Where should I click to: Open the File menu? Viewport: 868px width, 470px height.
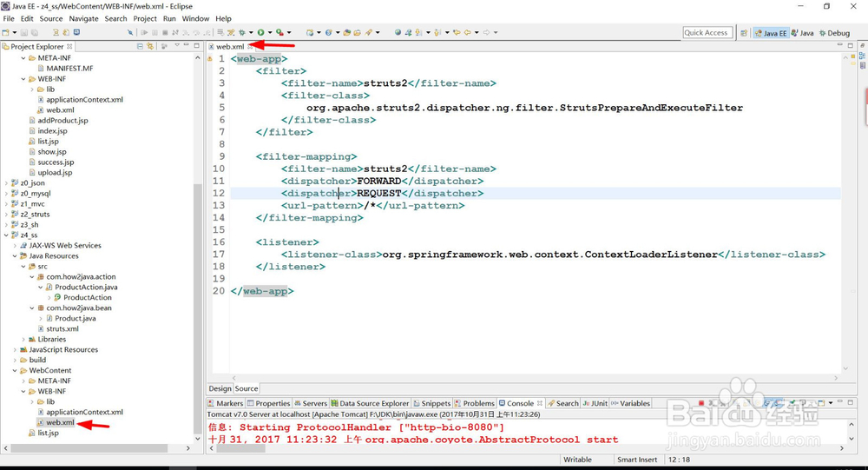(9, 18)
